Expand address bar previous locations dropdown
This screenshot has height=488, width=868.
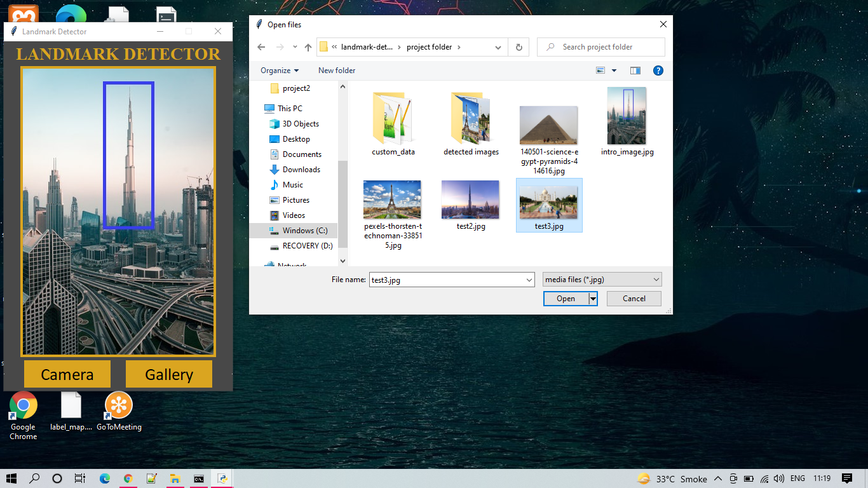point(499,47)
